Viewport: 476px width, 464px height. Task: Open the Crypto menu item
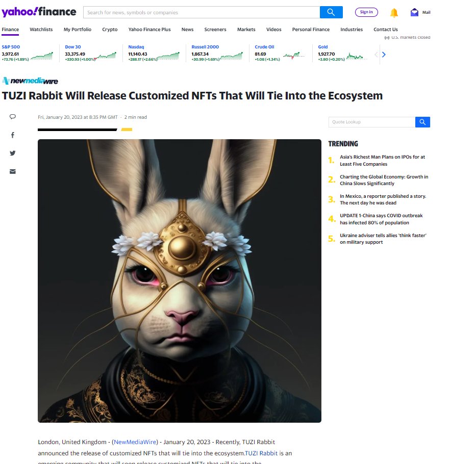tap(110, 30)
